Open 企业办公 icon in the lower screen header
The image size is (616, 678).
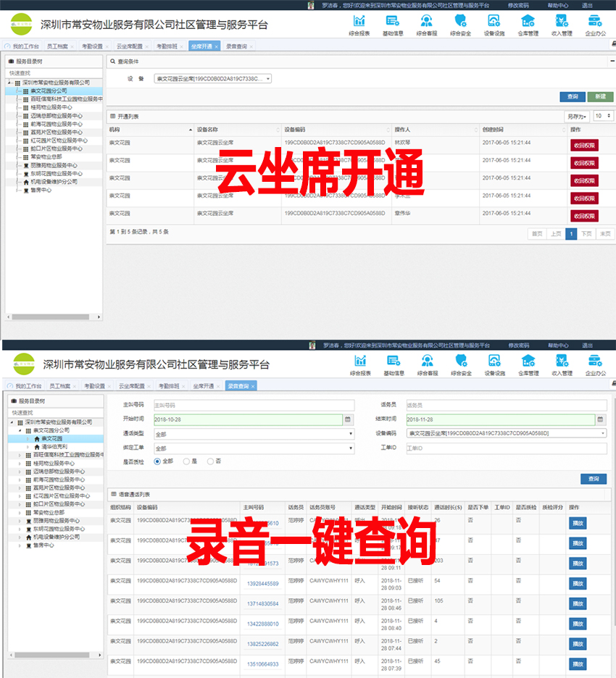[595, 364]
